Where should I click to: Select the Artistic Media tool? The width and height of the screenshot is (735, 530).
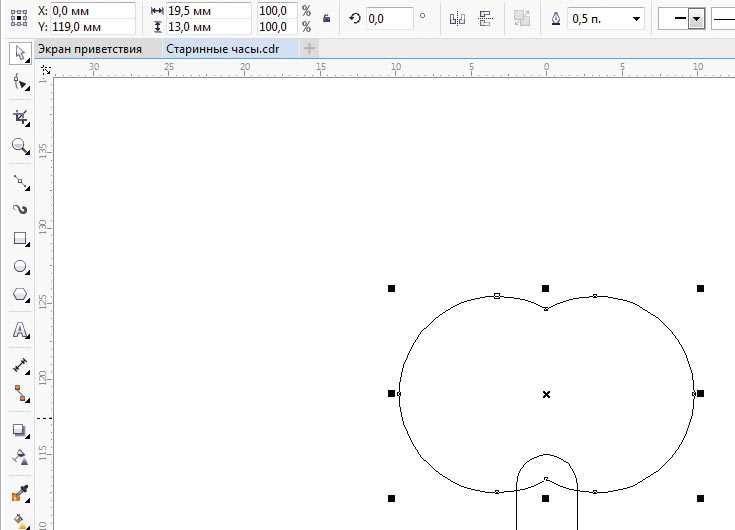[19, 209]
